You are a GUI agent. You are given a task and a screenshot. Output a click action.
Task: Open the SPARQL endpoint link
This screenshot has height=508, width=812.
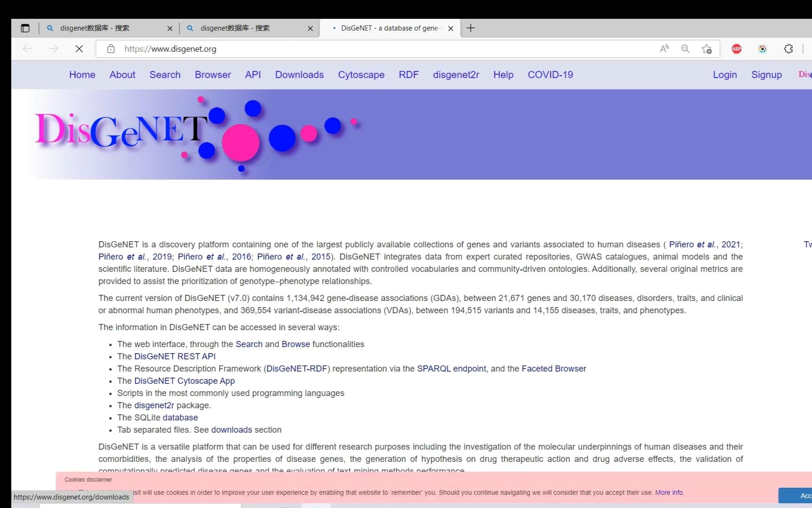pyautogui.click(x=452, y=369)
